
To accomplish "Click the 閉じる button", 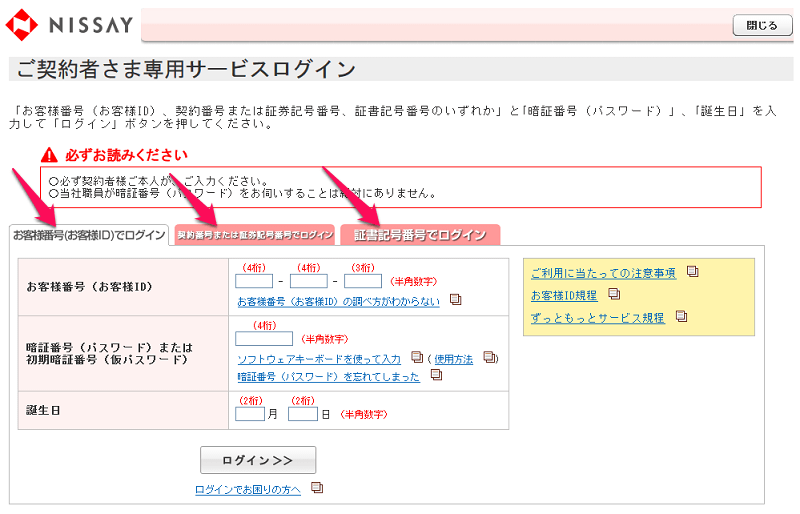I will [762, 25].
